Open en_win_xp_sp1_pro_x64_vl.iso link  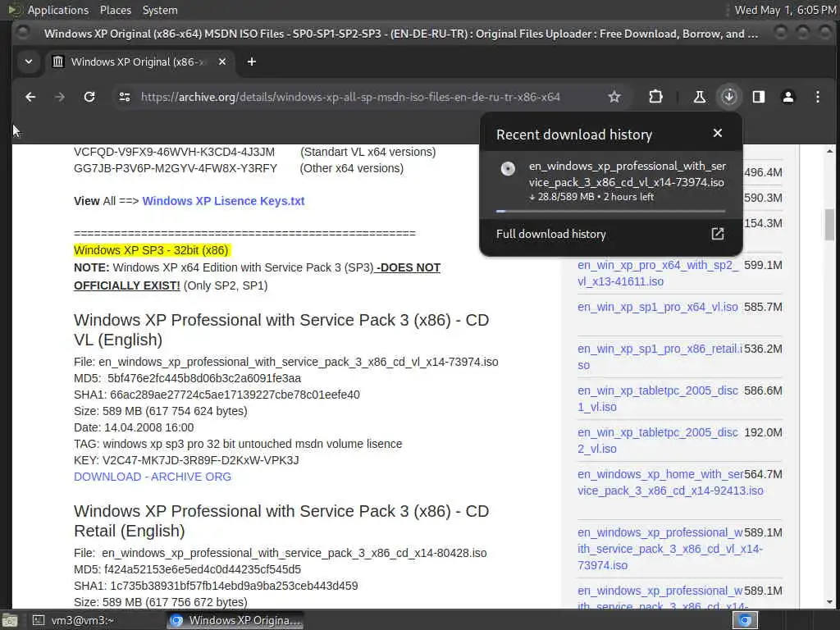pos(657,307)
